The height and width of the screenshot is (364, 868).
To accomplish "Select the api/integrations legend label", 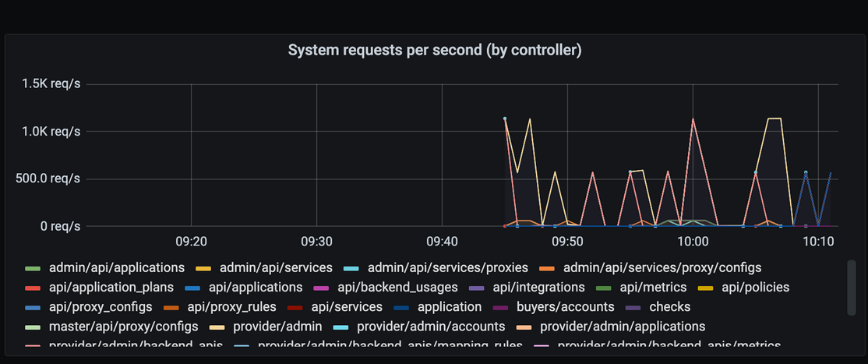I will (538, 288).
